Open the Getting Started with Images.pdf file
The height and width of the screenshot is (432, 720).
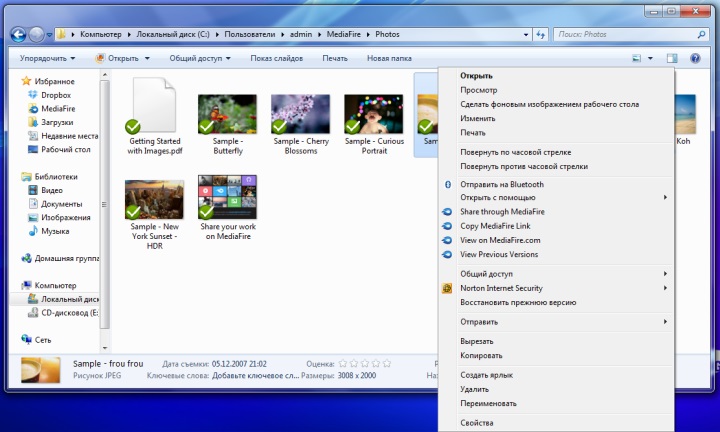click(x=155, y=109)
